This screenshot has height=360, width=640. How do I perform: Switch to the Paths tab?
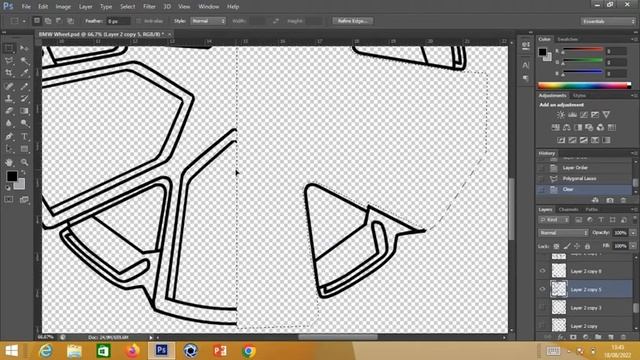pyautogui.click(x=591, y=209)
